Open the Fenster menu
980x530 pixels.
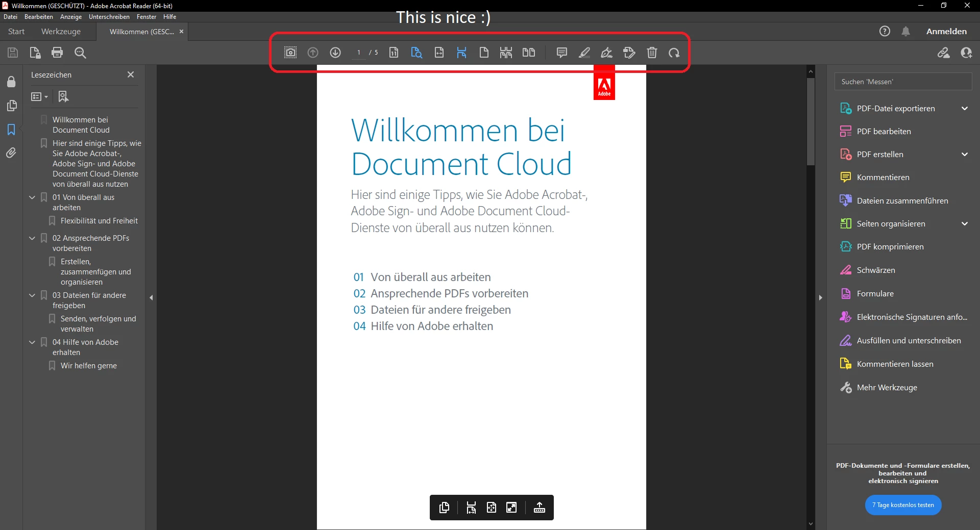pyautogui.click(x=146, y=17)
